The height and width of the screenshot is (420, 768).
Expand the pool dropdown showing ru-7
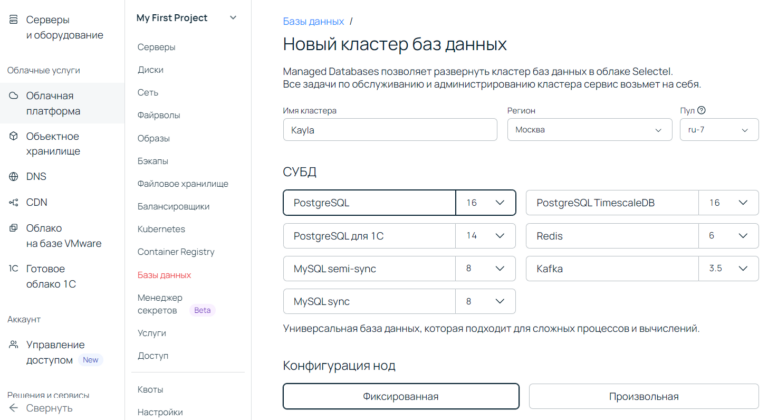(x=718, y=130)
